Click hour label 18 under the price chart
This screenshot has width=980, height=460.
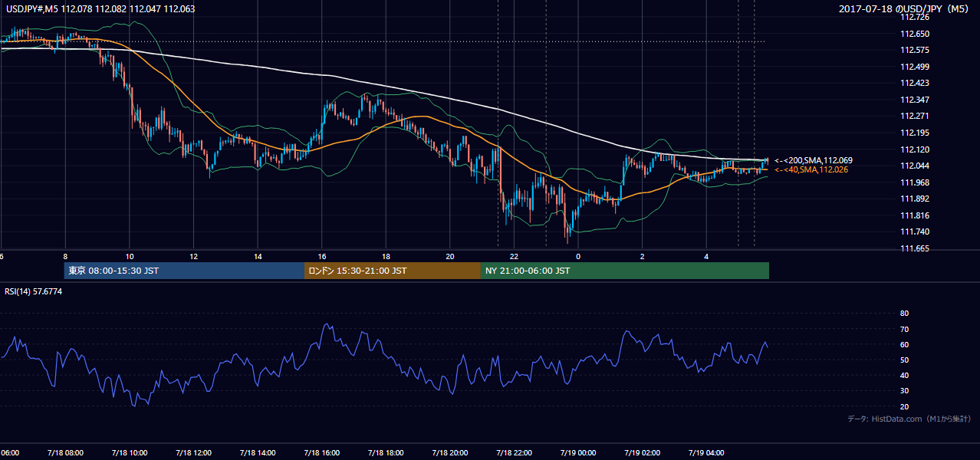(x=386, y=256)
